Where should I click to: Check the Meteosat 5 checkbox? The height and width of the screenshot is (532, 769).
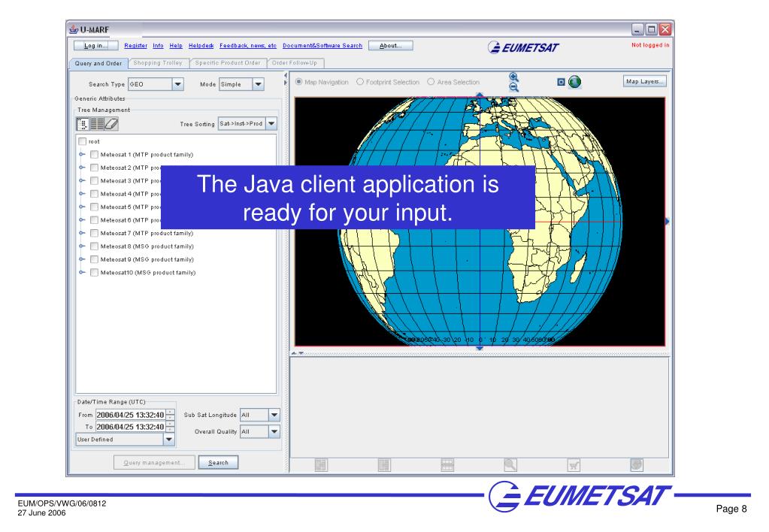click(x=94, y=207)
